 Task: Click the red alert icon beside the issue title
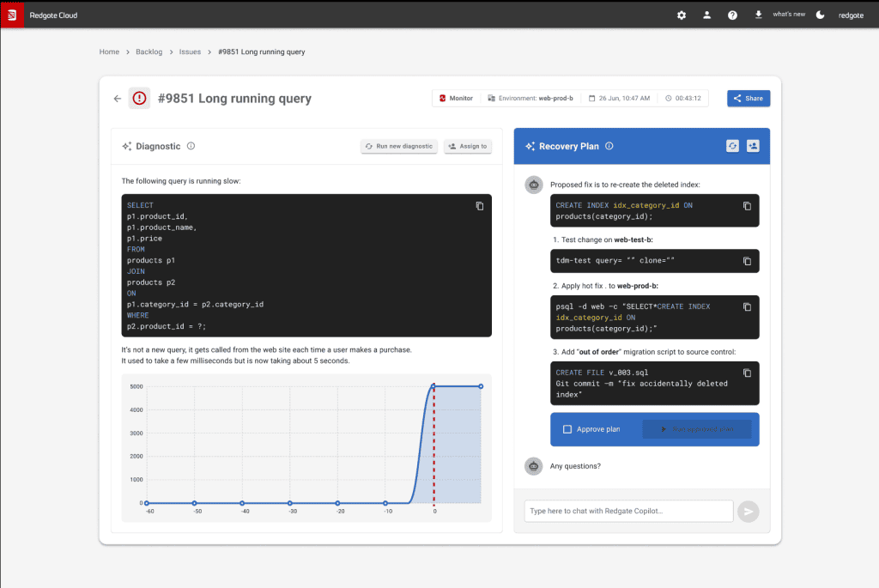pos(140,99)
